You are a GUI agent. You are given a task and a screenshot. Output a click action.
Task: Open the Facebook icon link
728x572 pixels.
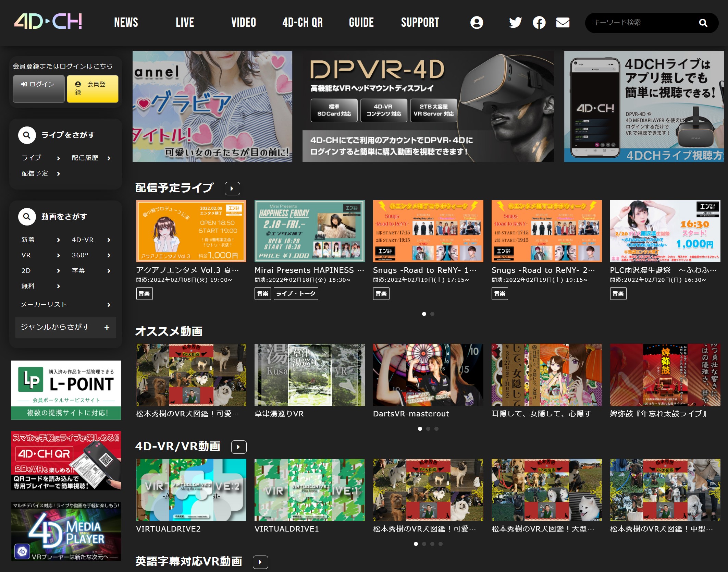click(x=539, y=23)
